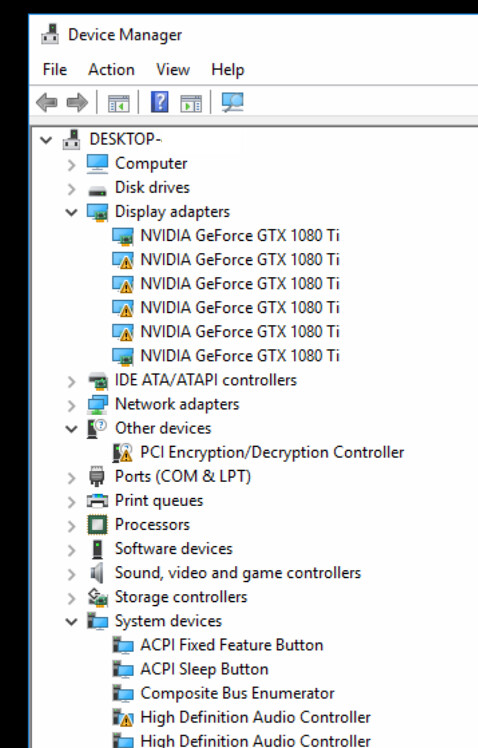The image size is (478, 748).
Task: Click the Back arrow toolbar icon
Action: (x=47, y=102)
